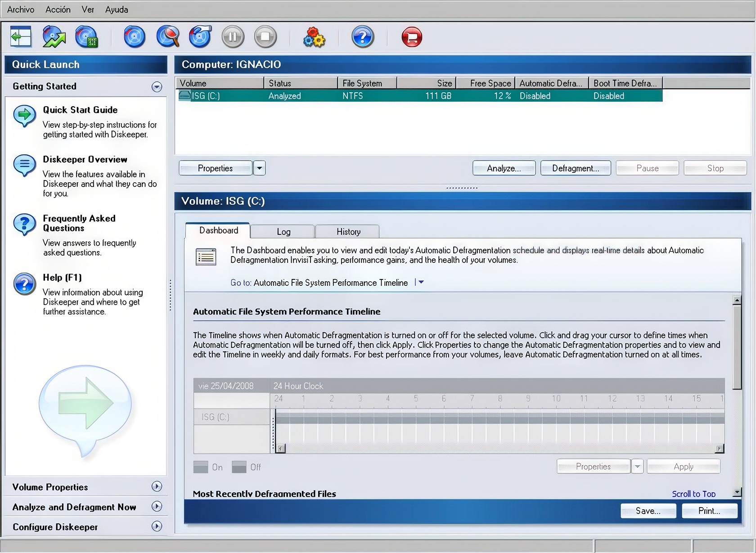The image size is (756, 553).
Task: Collapse the Getting Started section
Action: click(157, 87)
